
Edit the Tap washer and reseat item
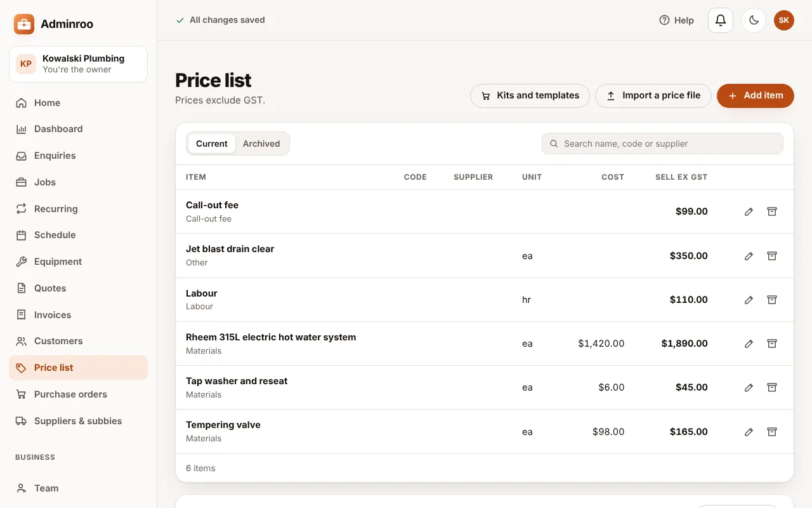[749, 387]
